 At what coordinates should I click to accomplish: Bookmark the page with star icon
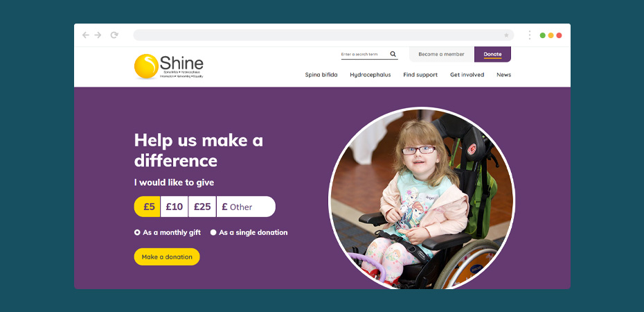(x=506, y=35)
